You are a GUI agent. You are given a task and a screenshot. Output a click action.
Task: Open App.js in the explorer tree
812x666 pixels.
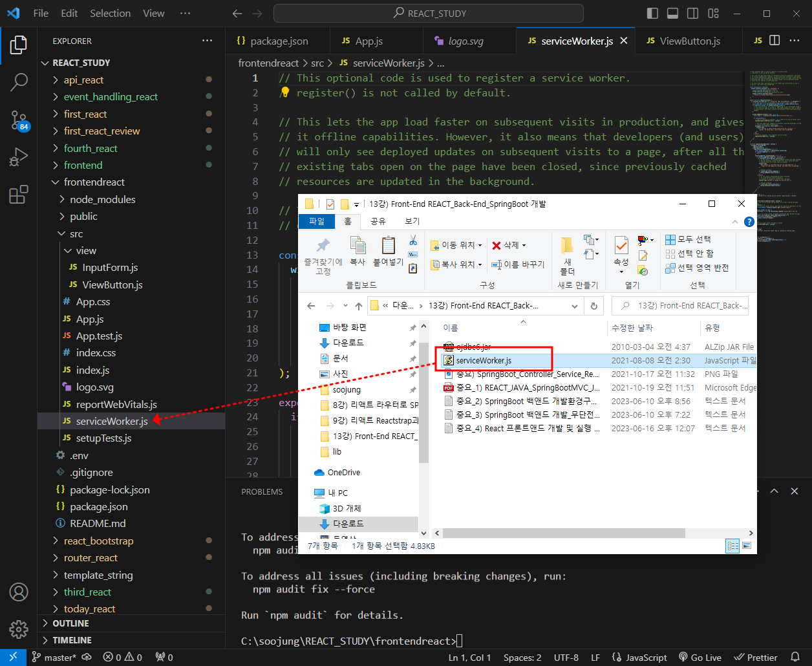[89, 319]
